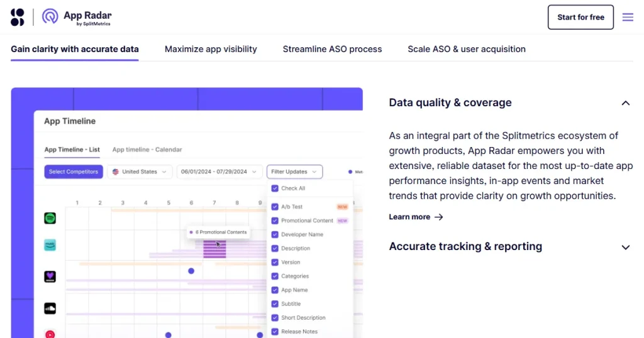Click the United States flag icon
The image size is (644, 338).
click(116, 172)
